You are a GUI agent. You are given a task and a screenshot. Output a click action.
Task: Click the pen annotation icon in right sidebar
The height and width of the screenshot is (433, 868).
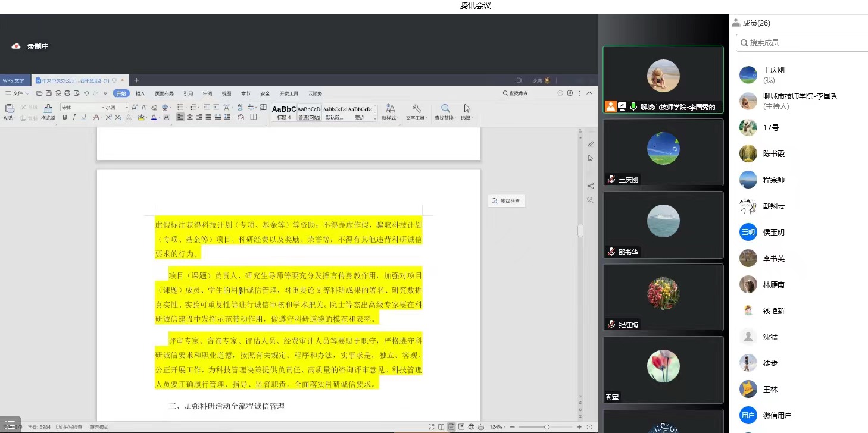[x=591, y=144]
